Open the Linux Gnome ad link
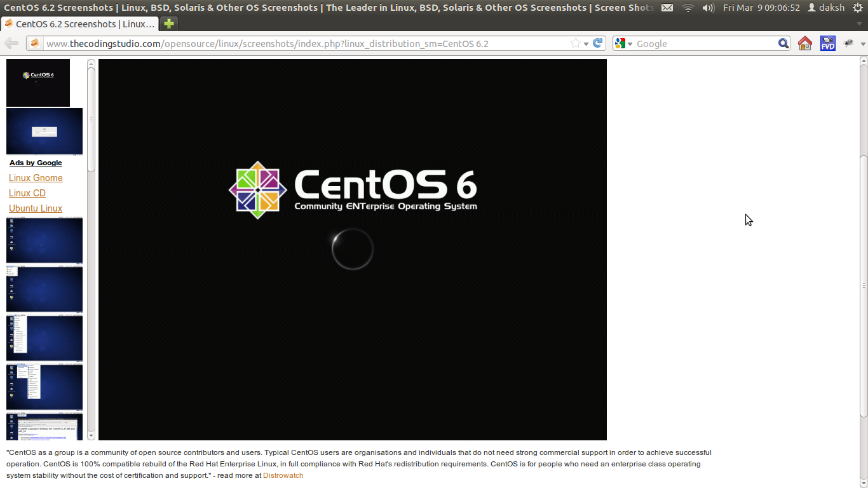This screenshot has height=488, width=868. click(36, 178)
